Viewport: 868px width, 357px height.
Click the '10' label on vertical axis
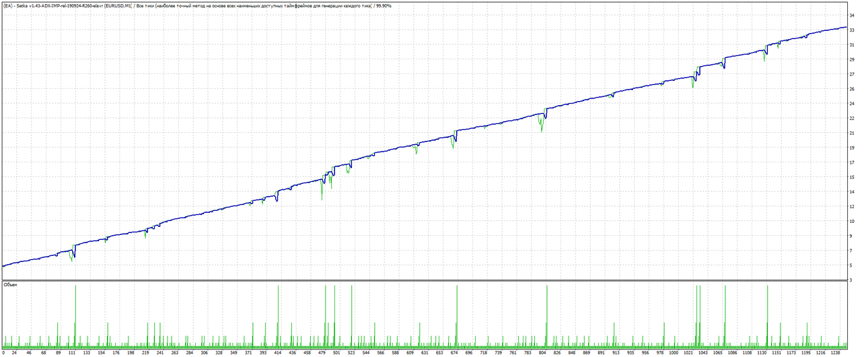pos(851,221)
